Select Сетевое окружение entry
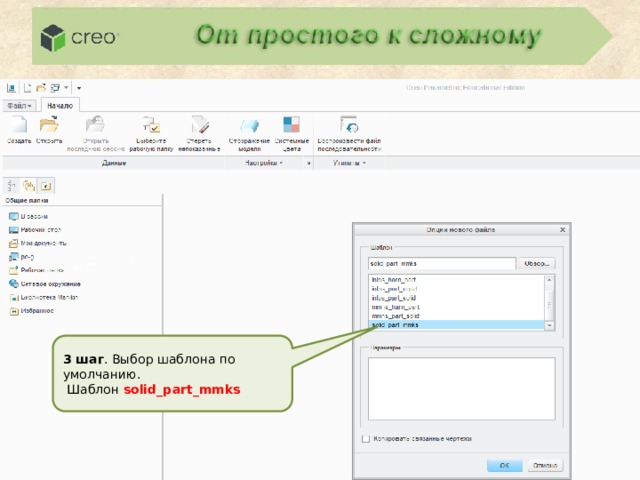The height and width of the screenshot is (480, 640). (x=45, y=284)
